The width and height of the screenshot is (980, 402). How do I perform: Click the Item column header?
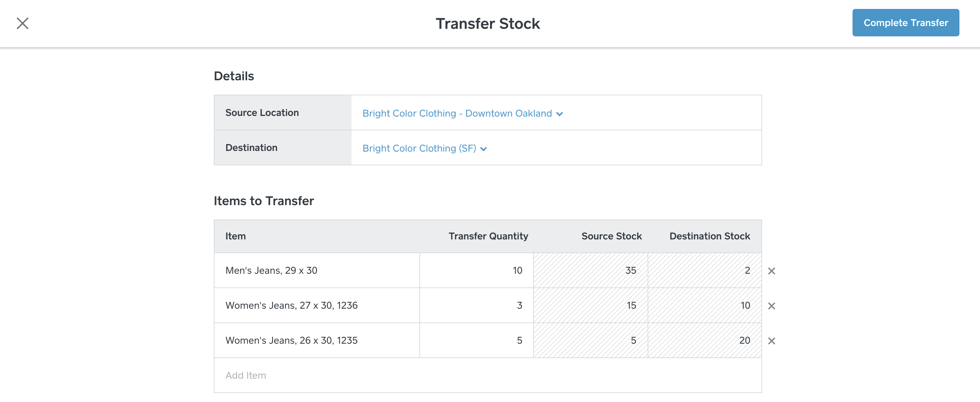[x=235, y=236]
